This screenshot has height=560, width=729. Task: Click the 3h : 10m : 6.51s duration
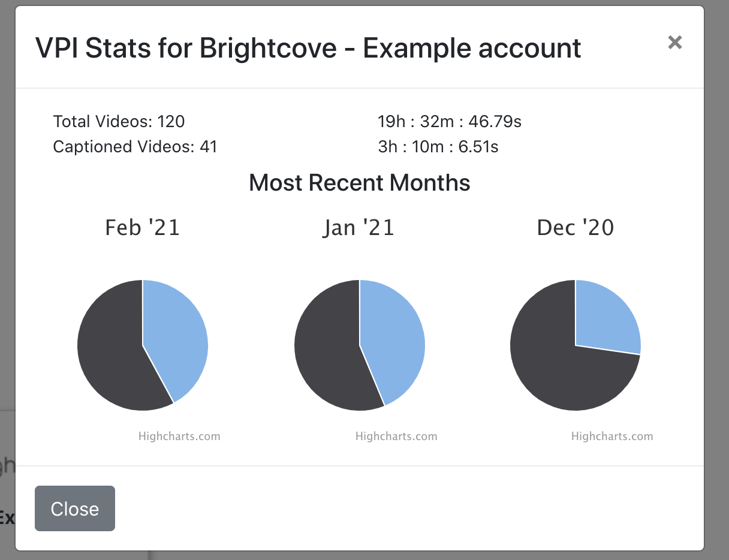pos(438,146)
